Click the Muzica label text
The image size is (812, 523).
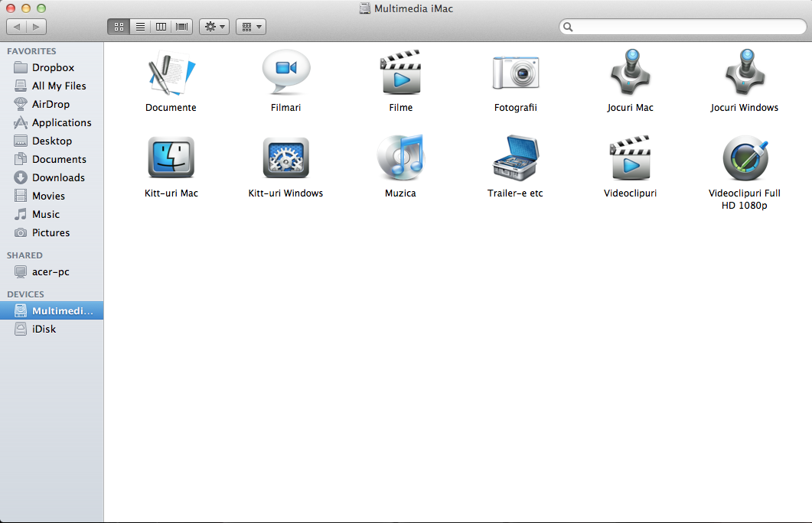(400, 193)
